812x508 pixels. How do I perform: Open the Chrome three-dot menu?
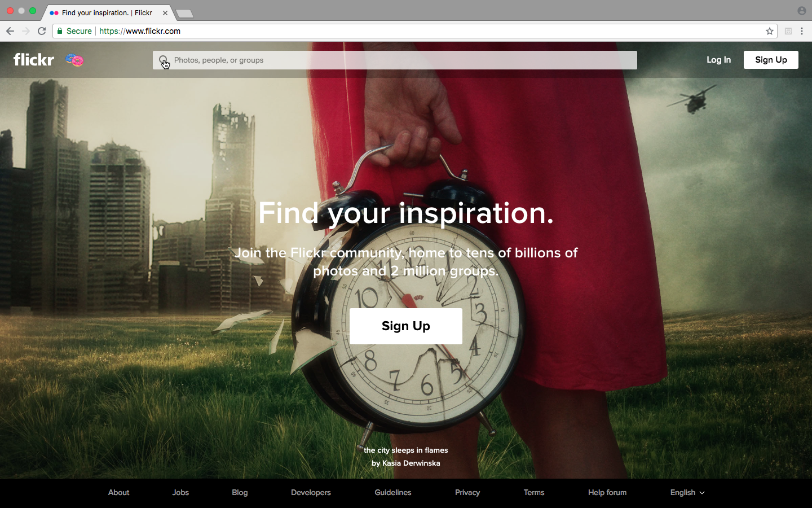(x=802, y=31)
